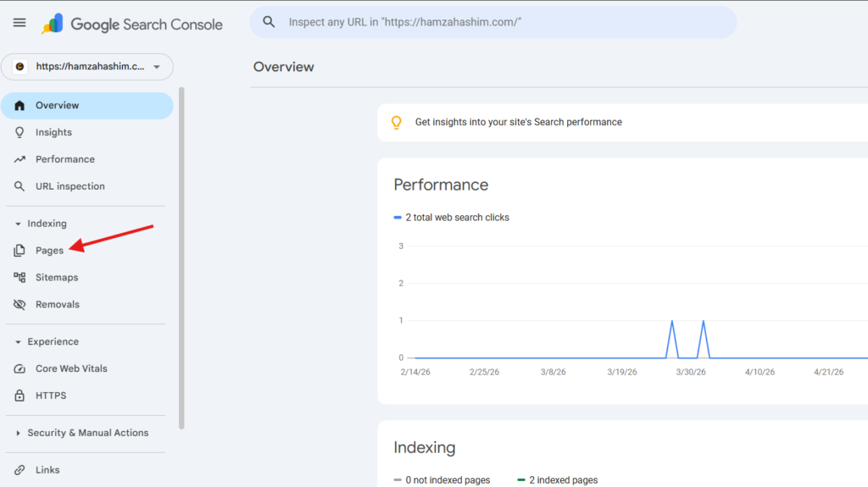Open the property selector dropdown arrow
The width and height of the screenshot is (868, 487).
[157, 67]
